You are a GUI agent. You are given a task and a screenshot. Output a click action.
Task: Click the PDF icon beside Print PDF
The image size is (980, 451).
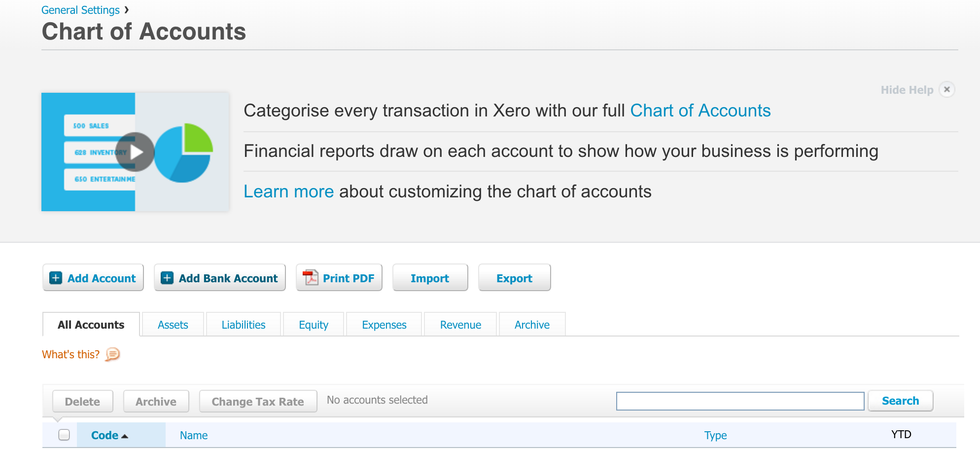pos(309,277)
